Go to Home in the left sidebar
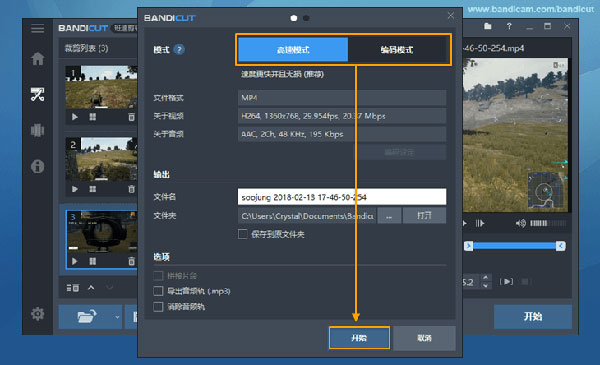 point(38,59)
